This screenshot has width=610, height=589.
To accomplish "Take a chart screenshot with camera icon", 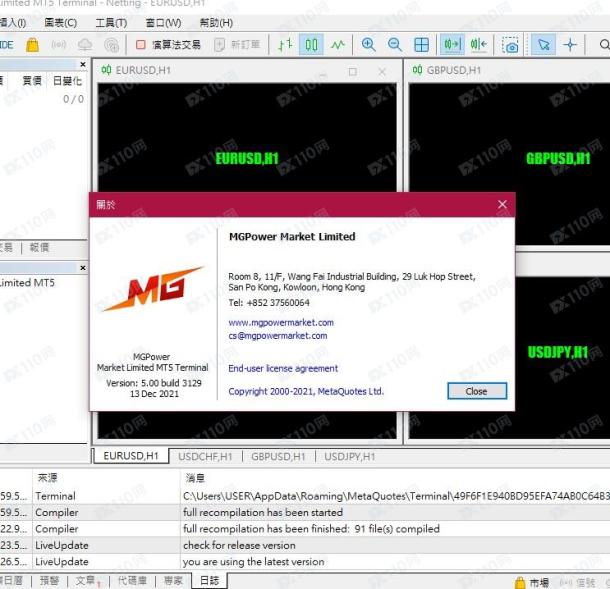I will (x=510, y=45).
